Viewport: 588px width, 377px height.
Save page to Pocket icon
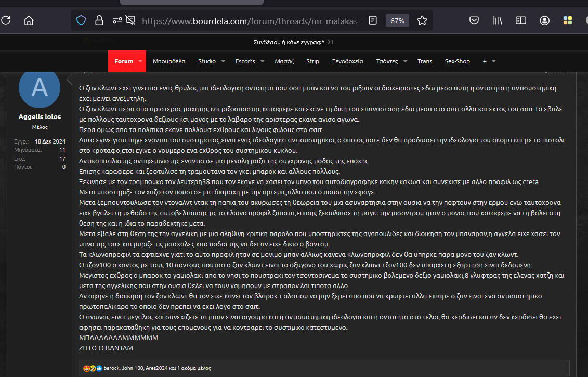coord(474,21)
